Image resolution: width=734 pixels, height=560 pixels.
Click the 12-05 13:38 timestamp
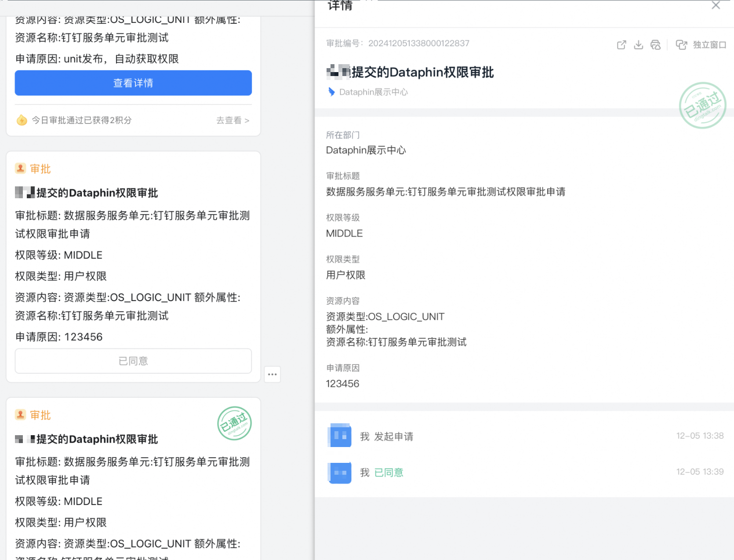pos(700,436)
